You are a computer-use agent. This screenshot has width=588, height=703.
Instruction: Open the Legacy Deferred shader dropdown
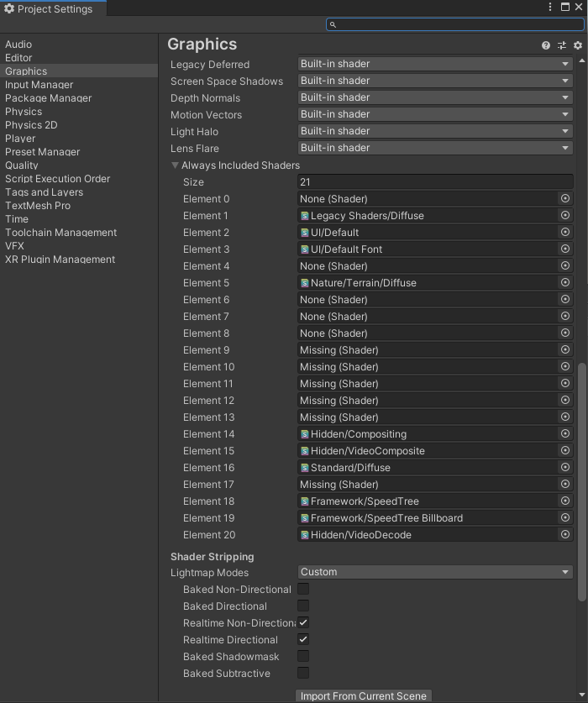tap(435, 64)
